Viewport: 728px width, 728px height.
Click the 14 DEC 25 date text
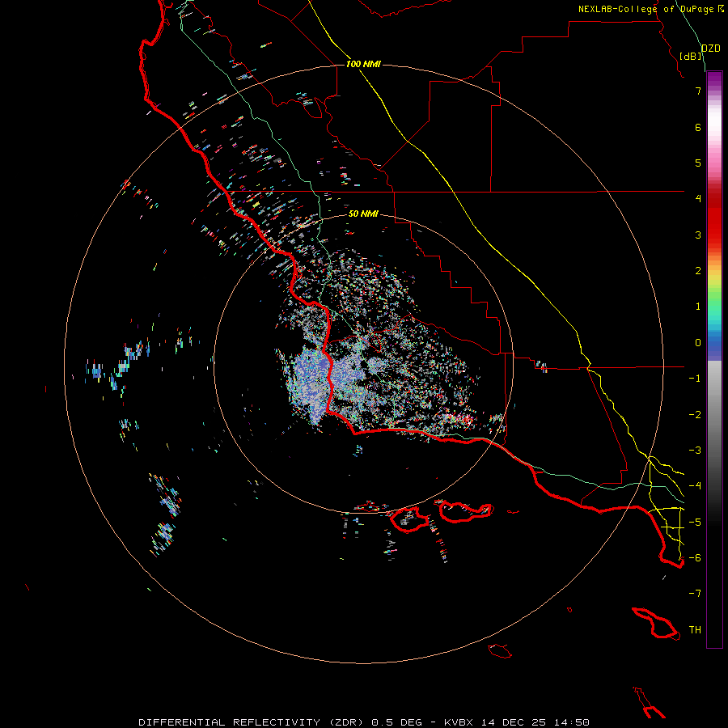point(514,722)
